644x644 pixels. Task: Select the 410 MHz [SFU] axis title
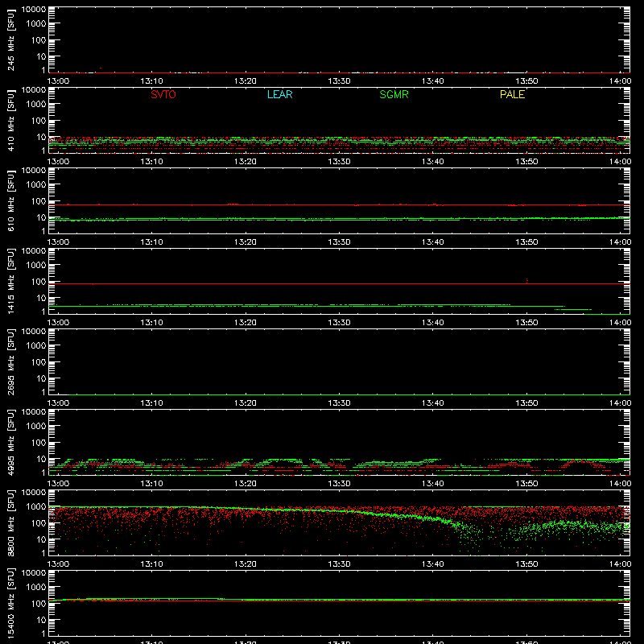click(11, 120)
